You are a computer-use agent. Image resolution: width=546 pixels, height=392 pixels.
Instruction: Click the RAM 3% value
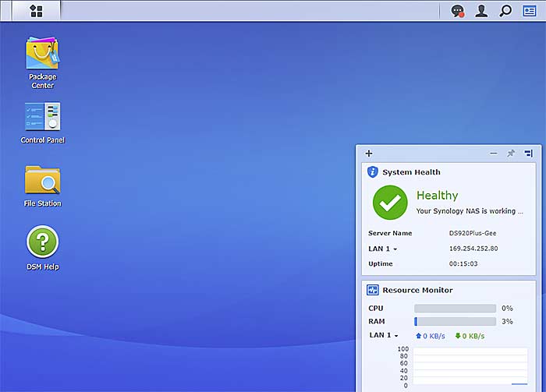pos(507,321)
